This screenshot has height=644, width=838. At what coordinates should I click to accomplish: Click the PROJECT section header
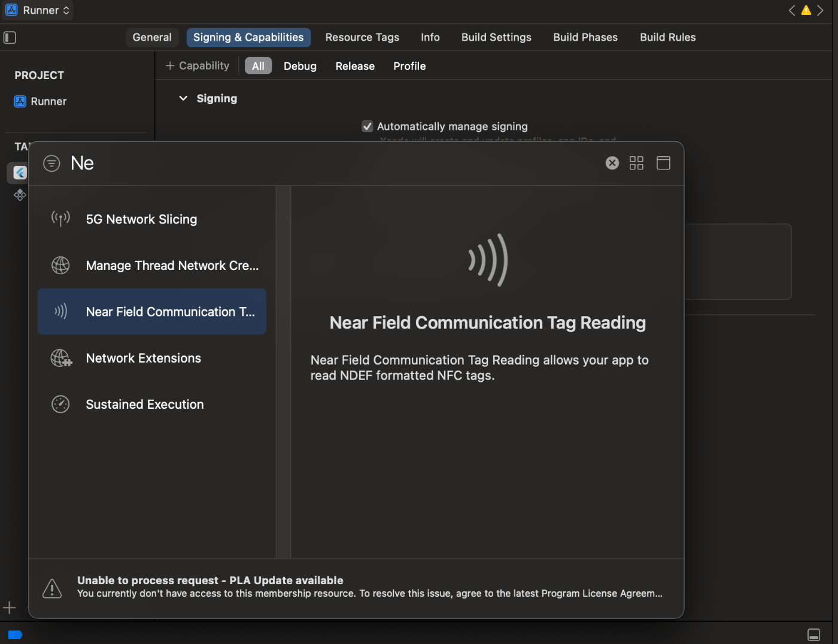click(x=39, y=75)
